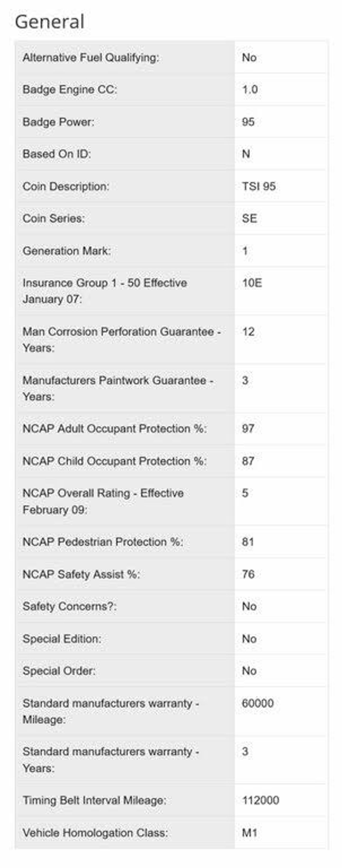Click warranty mileage value 60000
This screenshot has height=868, width=342.
[x=257, y=703]
